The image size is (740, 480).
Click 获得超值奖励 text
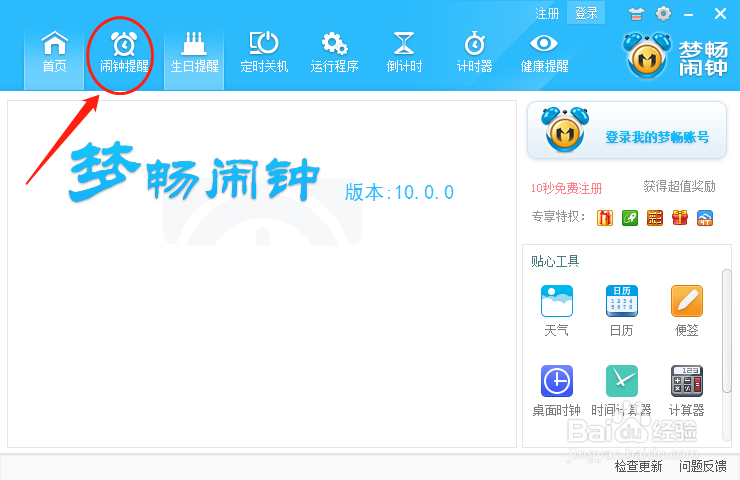pyautogui.click(x=679, y=186)
